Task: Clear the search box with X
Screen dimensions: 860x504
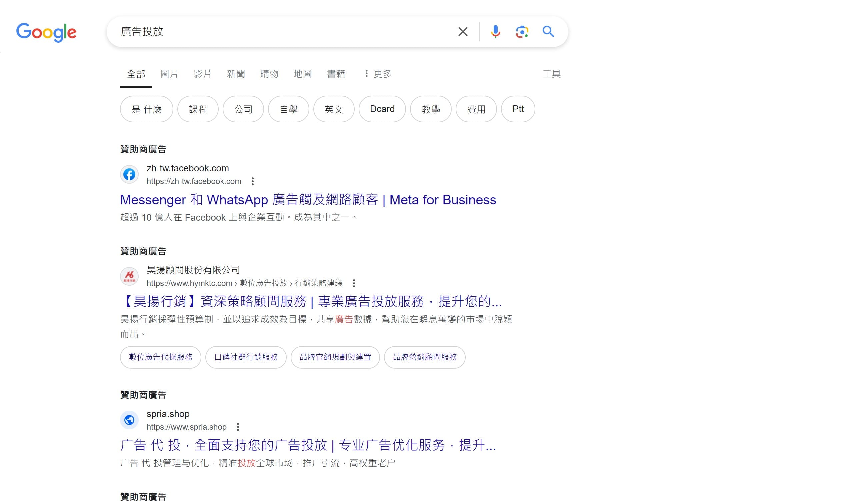Action: 463,32
